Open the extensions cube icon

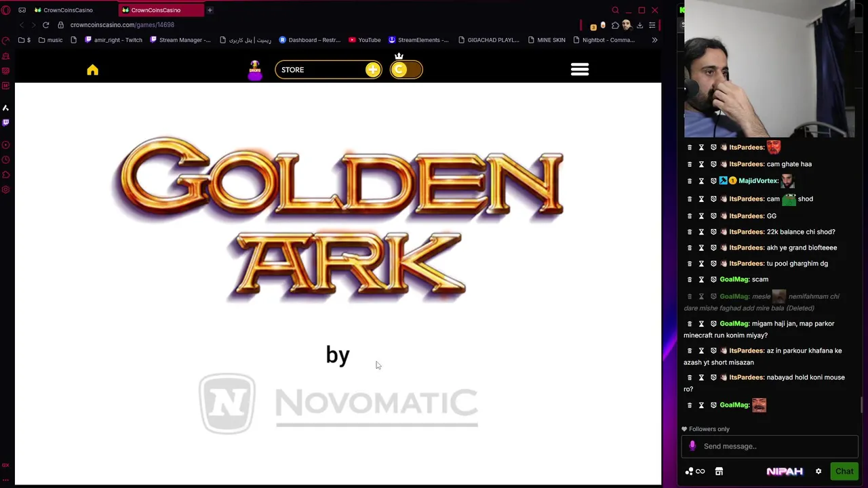615,26
